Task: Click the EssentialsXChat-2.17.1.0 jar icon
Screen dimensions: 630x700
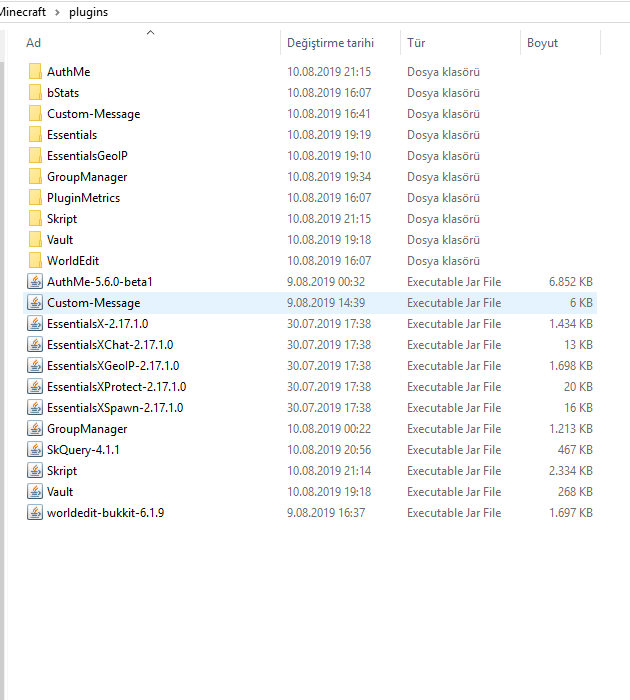Action: 35,344
